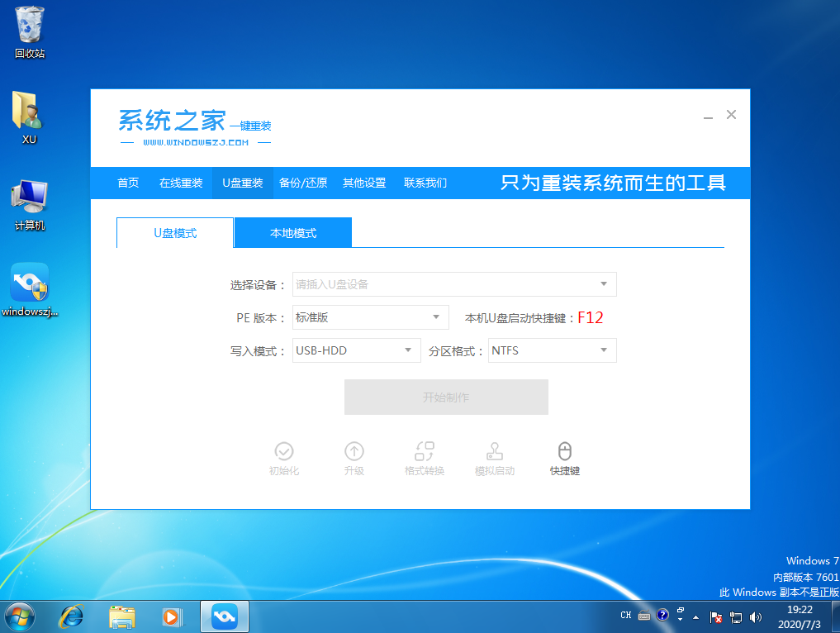Open the 选择设备 device dropdown
Screen dimensions: 840x633
(454, 284)
